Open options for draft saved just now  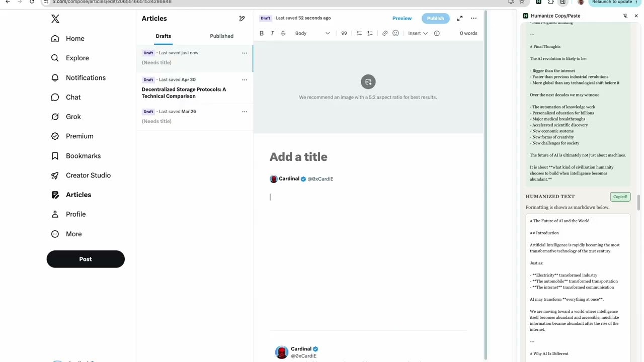click(x=245, y=53)
